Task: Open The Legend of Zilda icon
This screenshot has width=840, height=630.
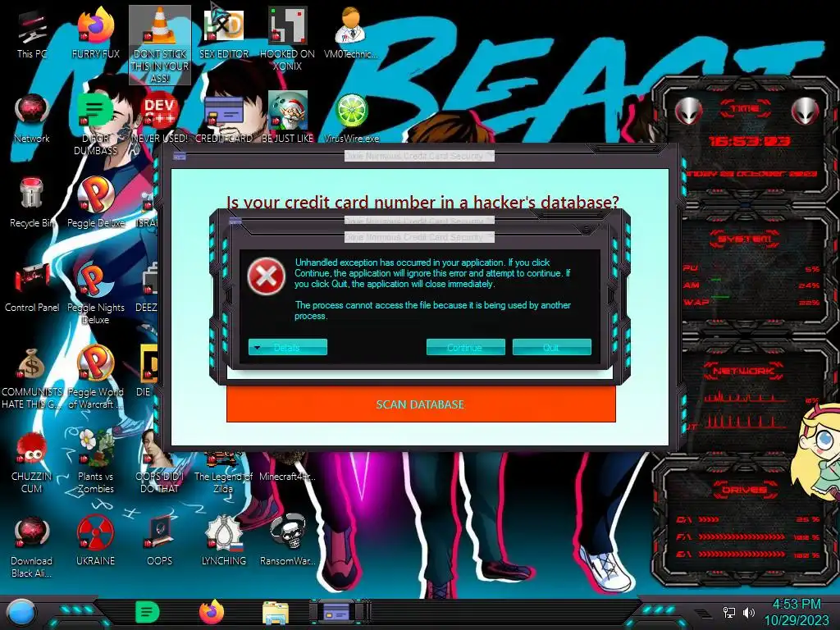Action: pos(223,472)
